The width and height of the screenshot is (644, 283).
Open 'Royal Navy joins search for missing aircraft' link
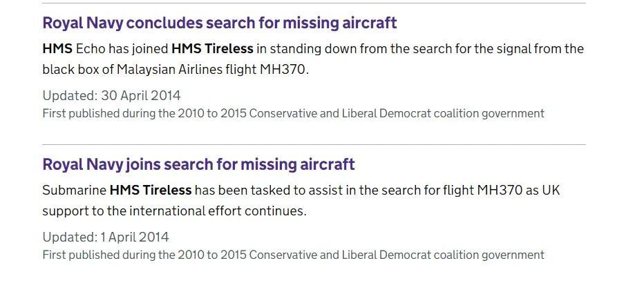click(x=198, y=164)
